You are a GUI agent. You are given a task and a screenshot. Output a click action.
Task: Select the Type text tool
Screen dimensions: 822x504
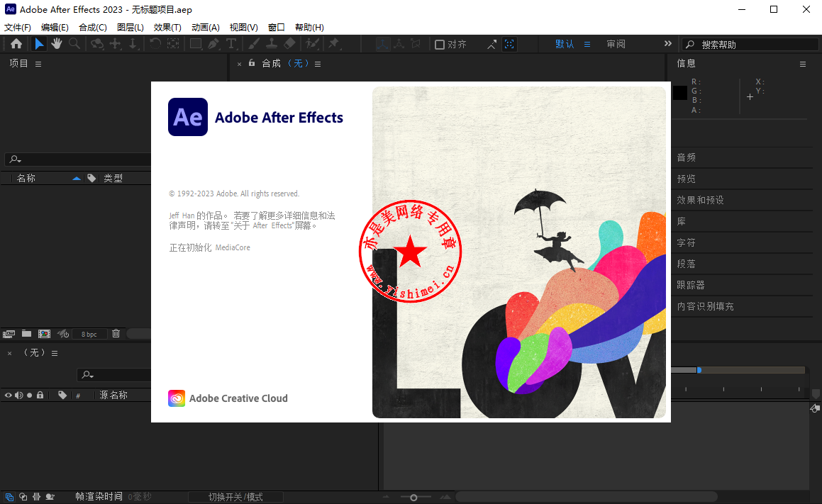click(231, 44)
